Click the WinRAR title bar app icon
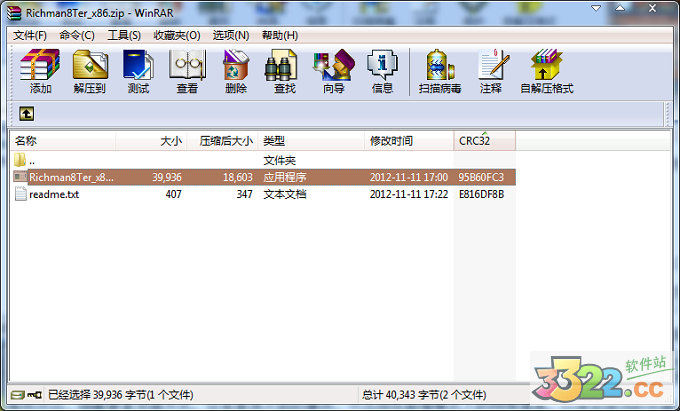This screenshot has width=680, height=411. [x=14, y=13]
